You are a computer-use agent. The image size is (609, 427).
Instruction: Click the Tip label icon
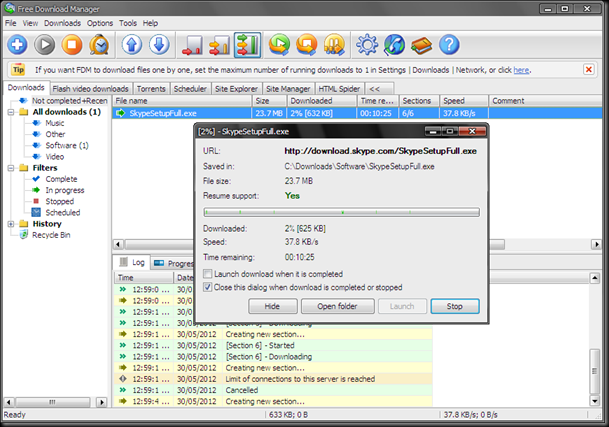18,70
